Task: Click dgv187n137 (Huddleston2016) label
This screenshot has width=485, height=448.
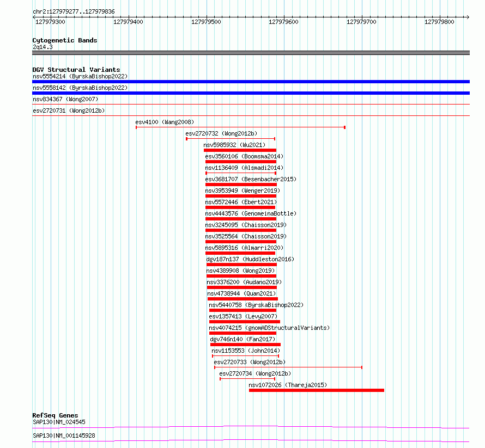Action: (x=250, y=259)
